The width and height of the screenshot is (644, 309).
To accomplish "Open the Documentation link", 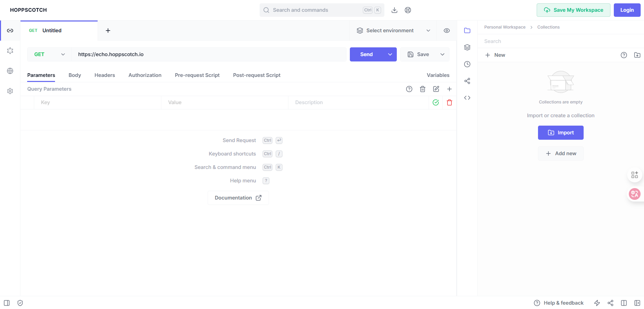I will pos(238,198).
